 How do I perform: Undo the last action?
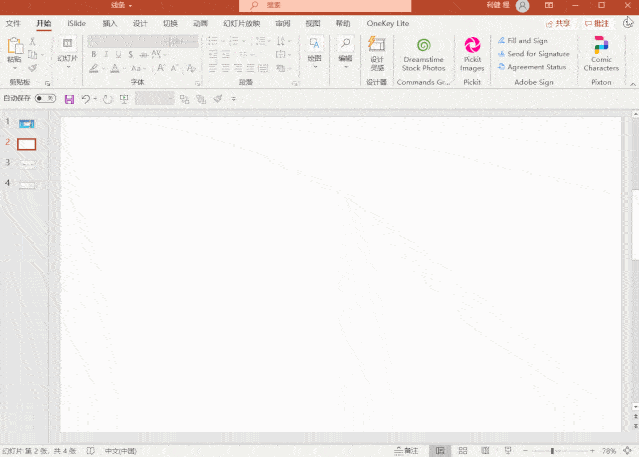tap(86, 99)
